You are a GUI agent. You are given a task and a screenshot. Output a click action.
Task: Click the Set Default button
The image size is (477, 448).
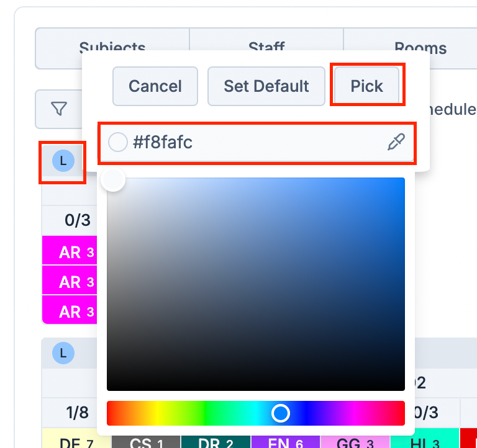266,86
